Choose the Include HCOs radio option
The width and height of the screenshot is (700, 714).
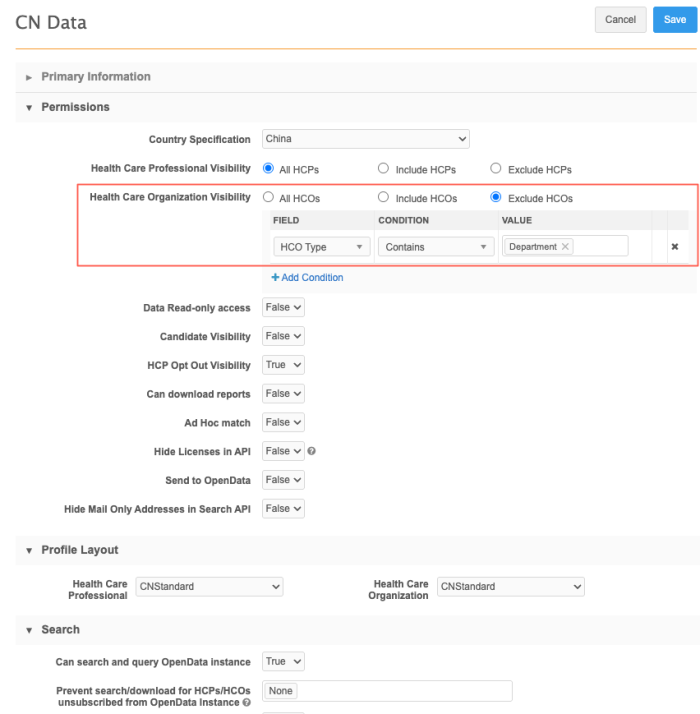point(383,198)
